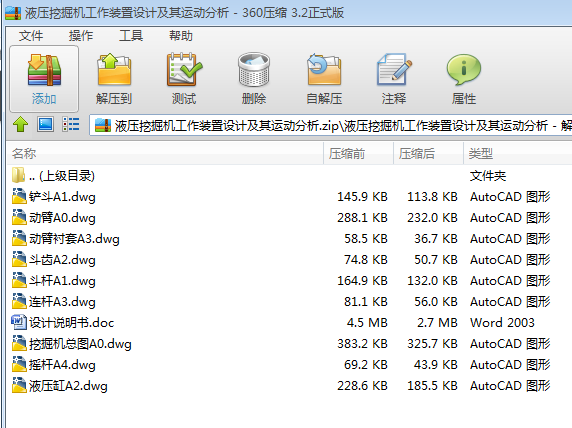The height and width of the screenshot is (428, 572).
Task: Click file name 连杆A3.dwg
Action: [x=62, y=302]
